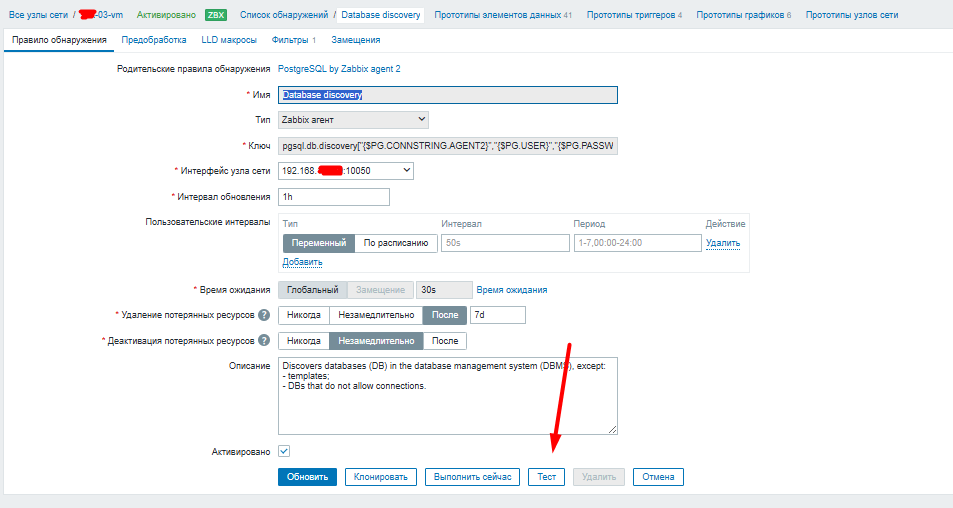This screenshot has width=953, height=508.
Task: Click the Интервал field with 50s placeholder
Action: click(x=505, y=242)
